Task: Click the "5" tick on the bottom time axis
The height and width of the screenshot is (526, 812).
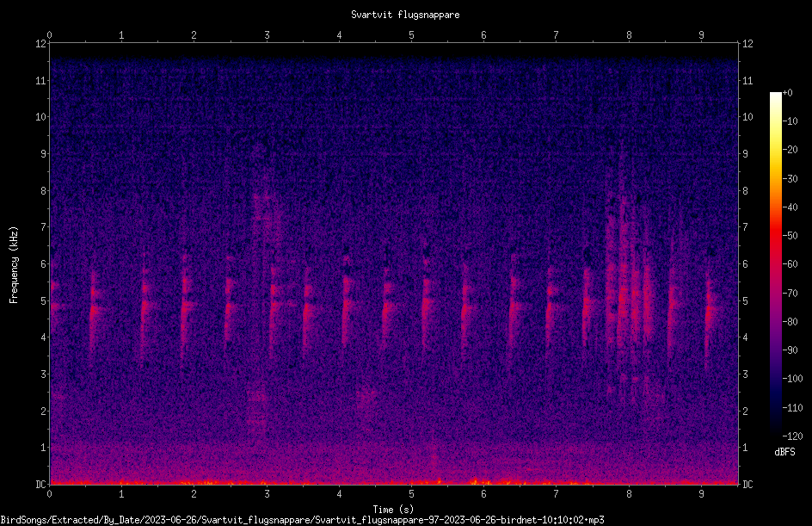Action: (412, 494)
